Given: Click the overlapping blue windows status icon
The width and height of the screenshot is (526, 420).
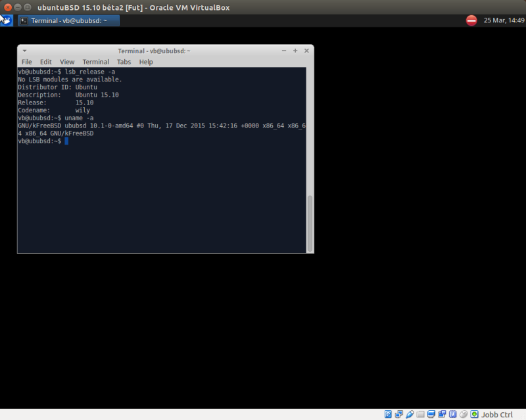Looking at the screenshot, I should pos(442,414).
